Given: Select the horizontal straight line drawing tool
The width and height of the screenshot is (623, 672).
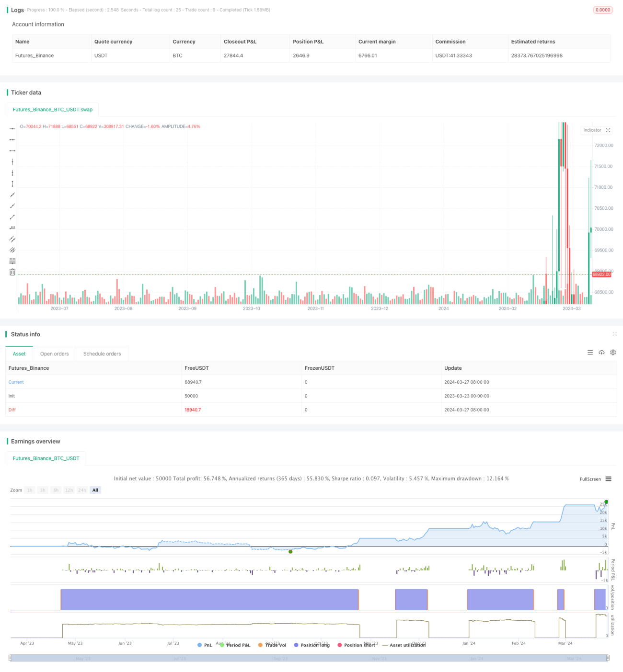Looking at the screenshot, I should click(12, 129).
